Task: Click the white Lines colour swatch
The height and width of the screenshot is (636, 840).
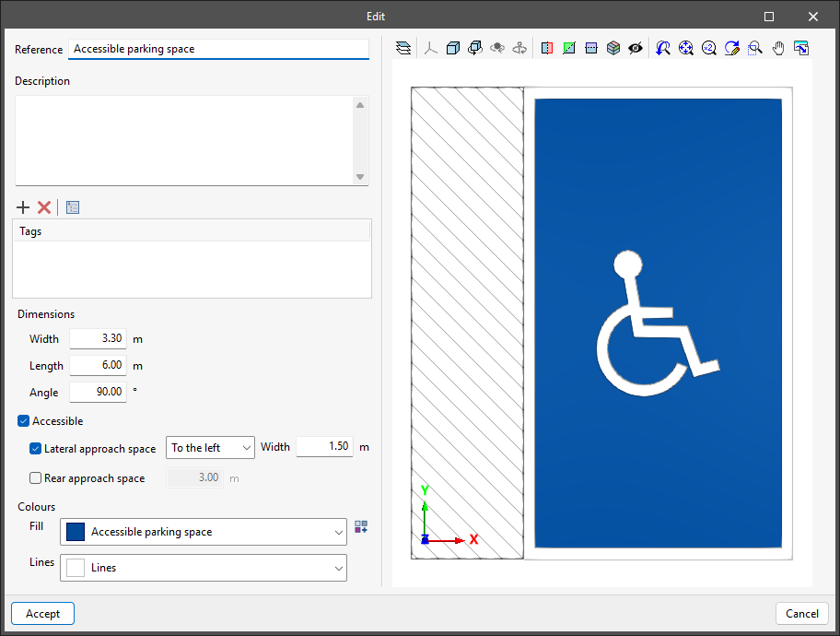Action: coord(76,568)
